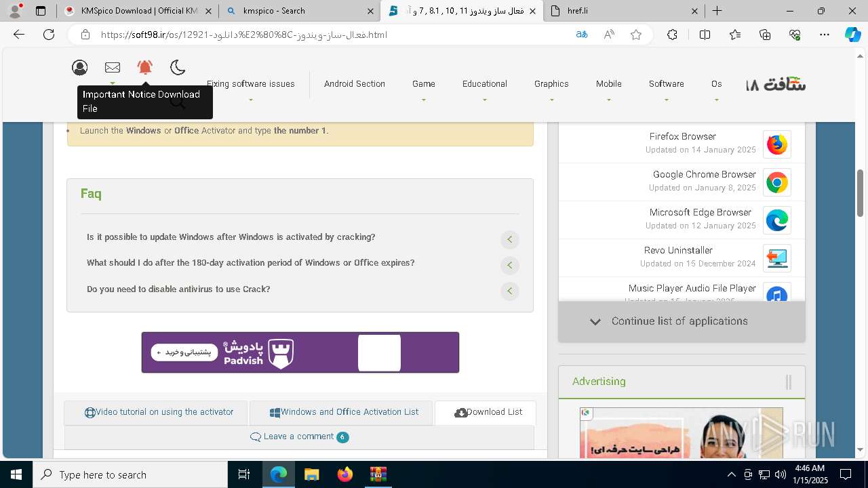The image size is (868, 488).
Task: Click the Google Chrome Browser link text
Action: [x=705, y=174]
